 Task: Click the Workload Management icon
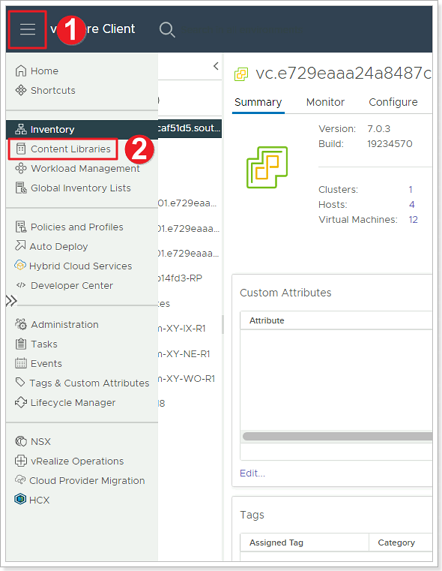21,168
